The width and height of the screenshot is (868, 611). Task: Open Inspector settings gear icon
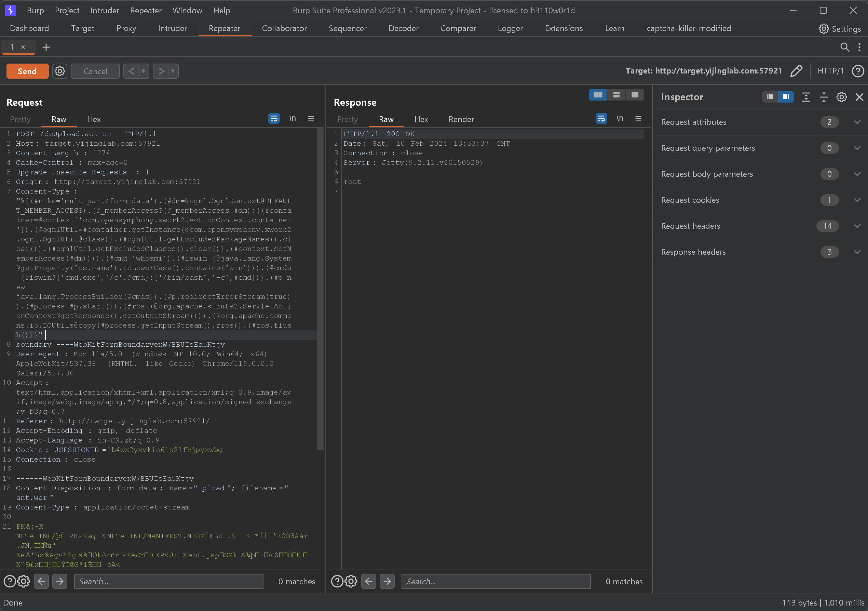[x=842, y=97]
